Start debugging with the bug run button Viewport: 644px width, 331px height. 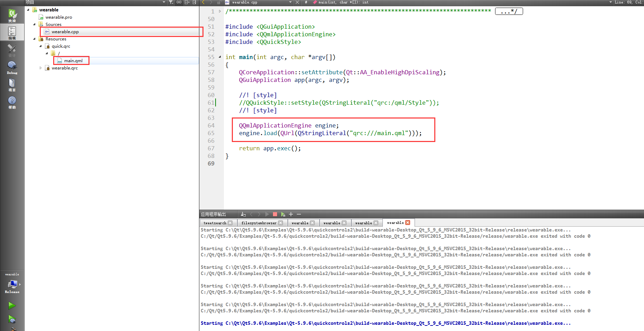point(12,319)
